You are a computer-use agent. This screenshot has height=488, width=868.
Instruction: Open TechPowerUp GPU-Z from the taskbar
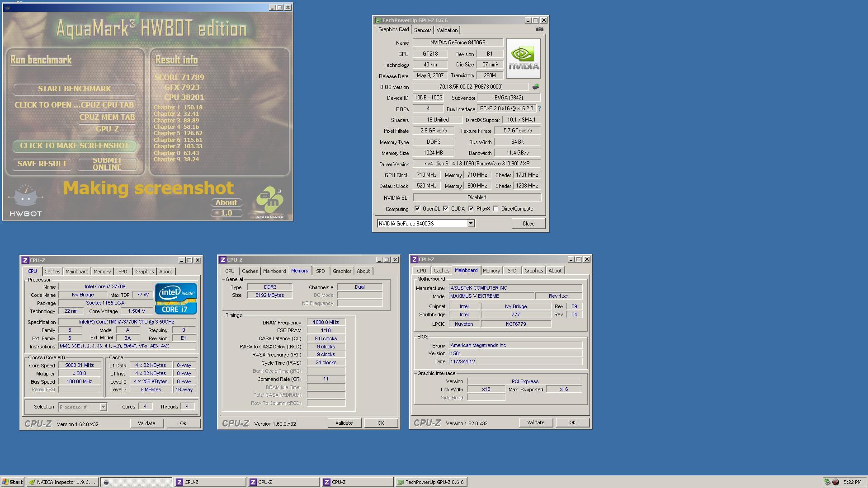click(431, 482)
